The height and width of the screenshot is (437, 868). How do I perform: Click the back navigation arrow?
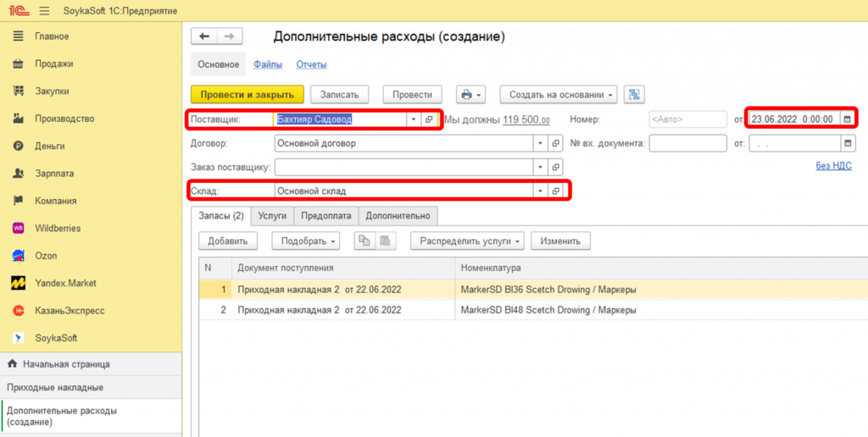point(204,36)
